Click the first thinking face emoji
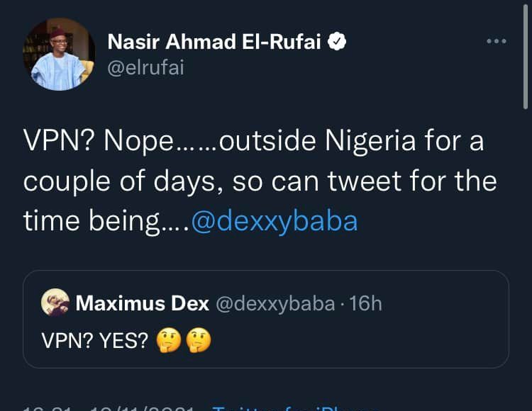This screenshot has width=532, height=411. (169, 342)
